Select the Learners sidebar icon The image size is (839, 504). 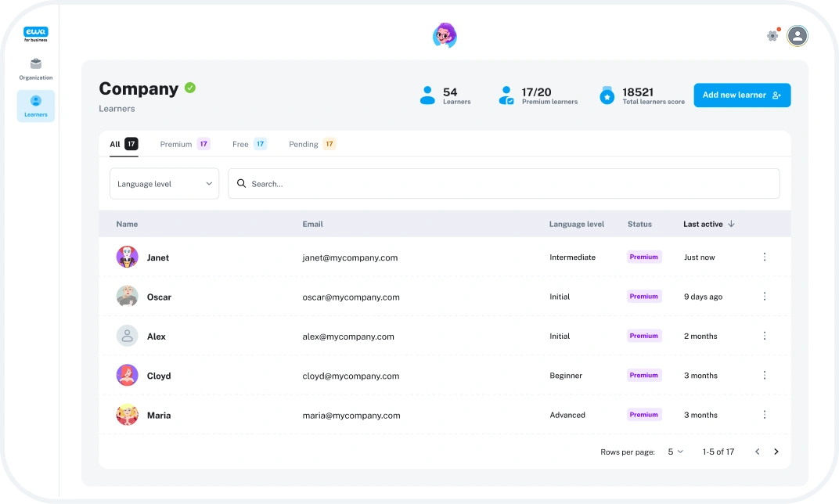(35, 106)
